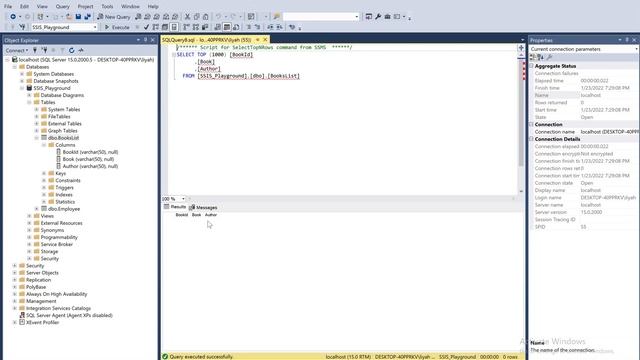
Task: Open the File menu
Action: [x=8, y=7]
